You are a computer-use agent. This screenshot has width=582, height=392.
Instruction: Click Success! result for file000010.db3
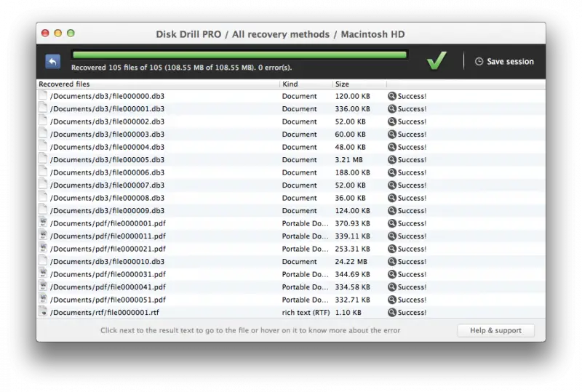tap(412, 261)
